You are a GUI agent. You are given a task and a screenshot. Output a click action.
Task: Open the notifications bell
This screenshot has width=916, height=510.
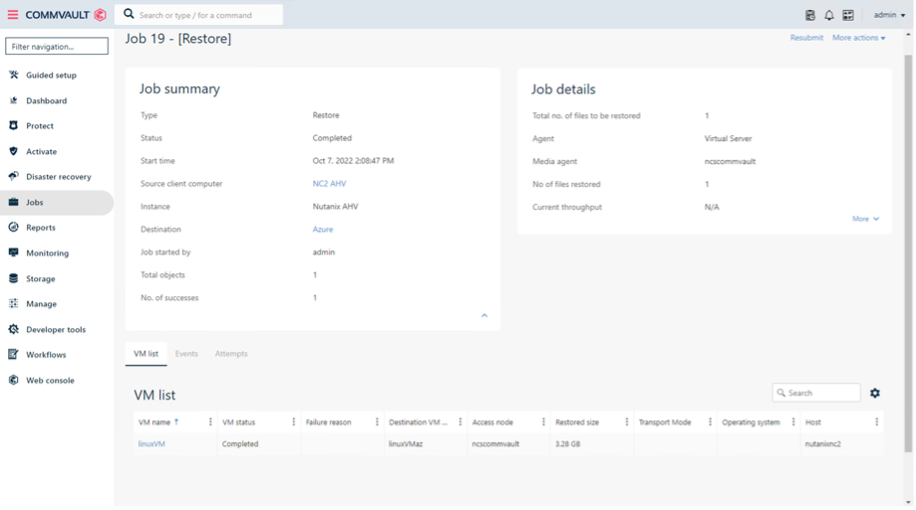[829, 15]
